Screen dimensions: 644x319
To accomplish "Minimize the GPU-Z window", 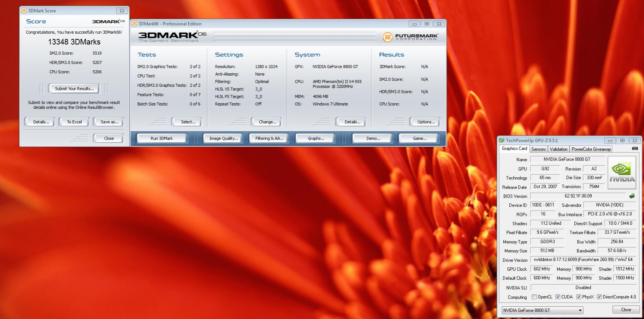I will (x=610, y=141).
